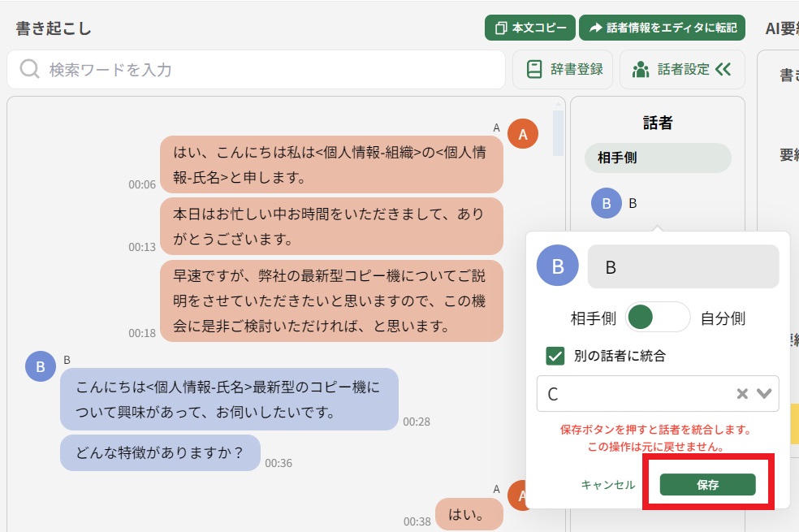
Task: Click the 00:18 timestamp
Action: [x=142, y=333]
